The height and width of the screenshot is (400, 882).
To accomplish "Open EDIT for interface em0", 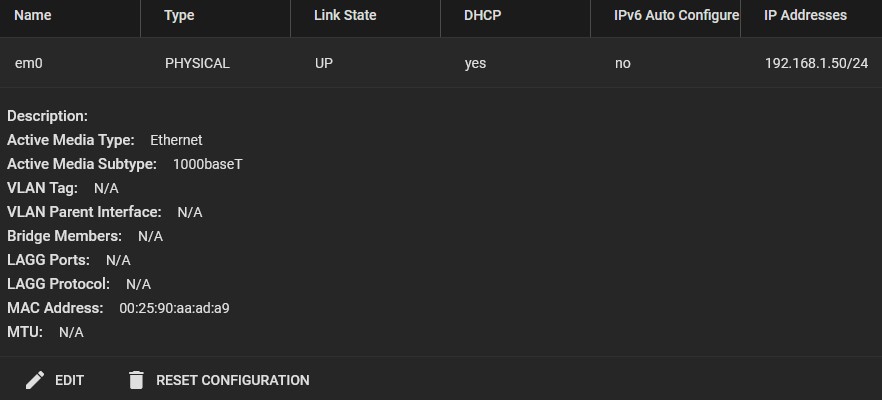I will 55,380.
